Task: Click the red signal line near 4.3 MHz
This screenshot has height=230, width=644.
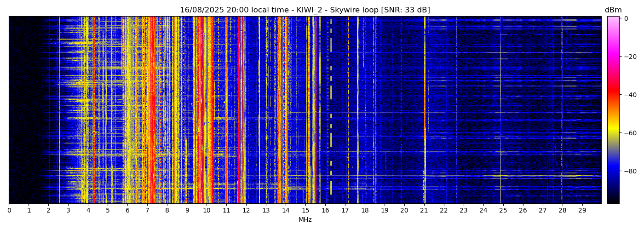Action: (x=94, y=109)
